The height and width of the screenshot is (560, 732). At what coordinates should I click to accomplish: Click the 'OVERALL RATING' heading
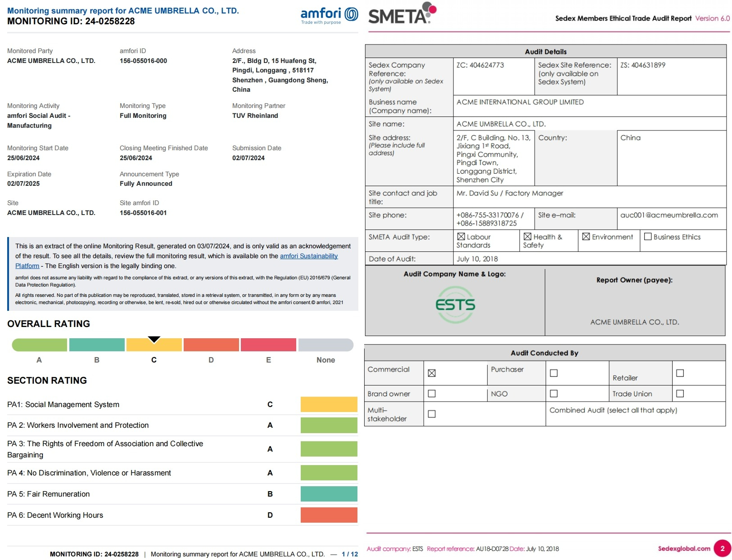pos(49,324)
